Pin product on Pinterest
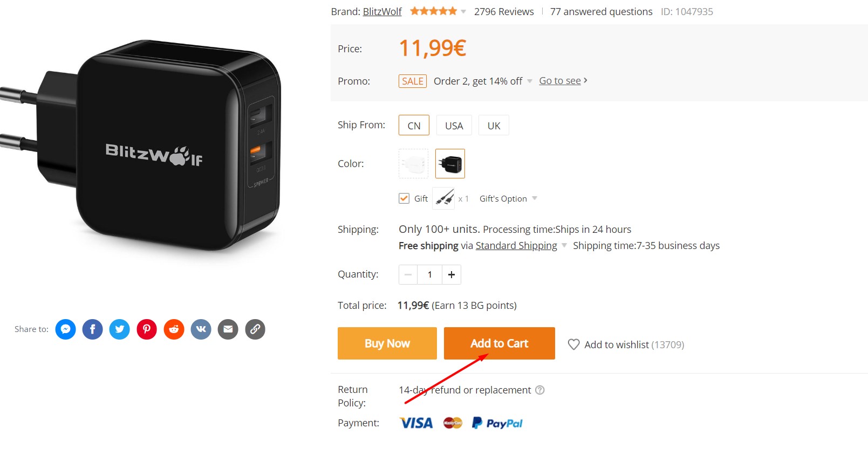Viewport: 868px width, 449px height. click(x=147, y=329)
